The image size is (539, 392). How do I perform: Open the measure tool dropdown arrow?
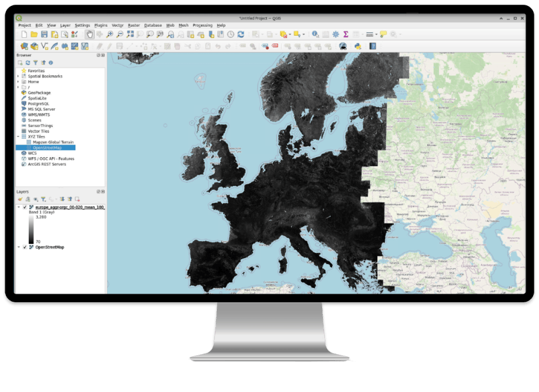(x=376, y=34)
